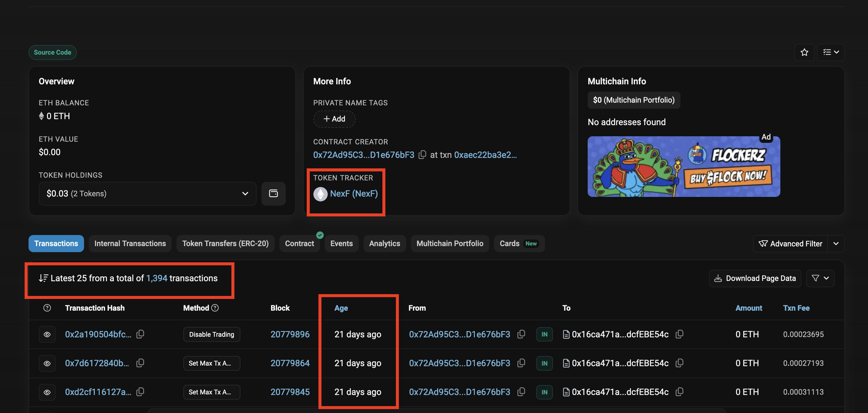The width and height of the screenshot is (868, 413).
Task: Switch to Internal Transactions tab
Action: coord(130,243)
